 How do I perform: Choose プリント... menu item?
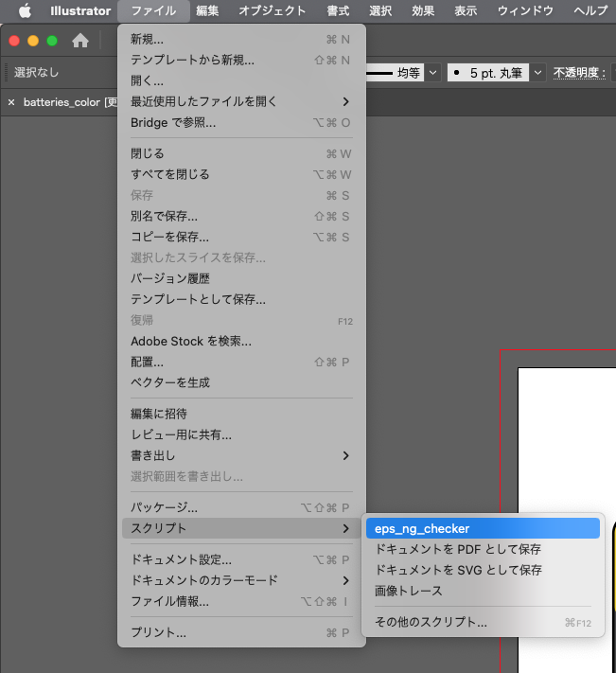pos(241,632)
